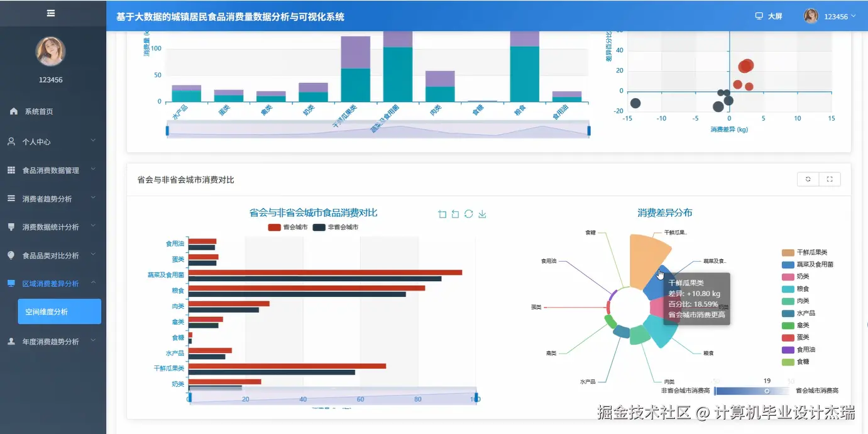Screen dimensions: 868x434
Task: Click right handle of lower bar chart zoom slider
Action: click(476, 398)
